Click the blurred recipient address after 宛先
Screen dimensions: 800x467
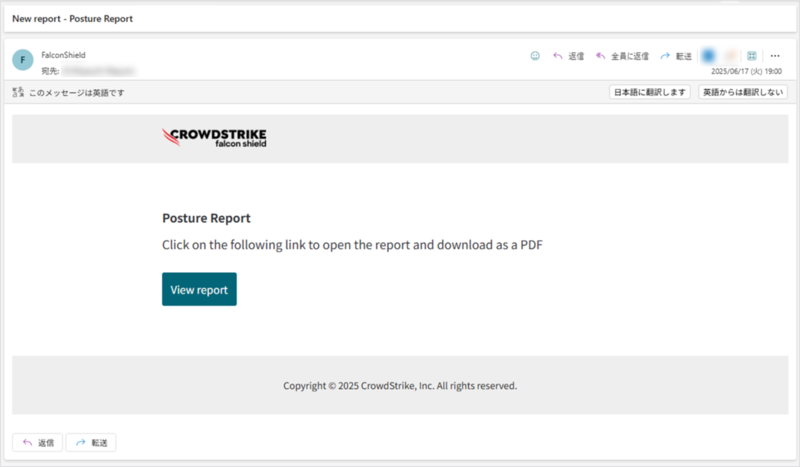click(x=98, y=71)
